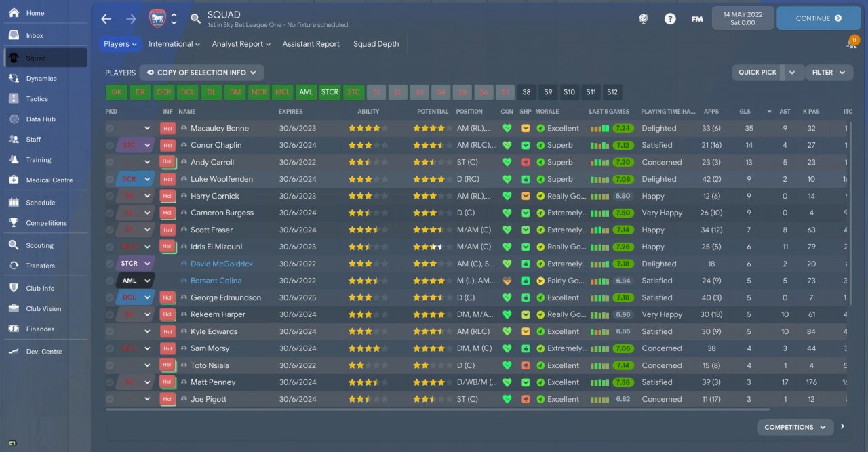868x452 pixels.
Task: Open the help question mark icon
Action: tap(670, 19)
